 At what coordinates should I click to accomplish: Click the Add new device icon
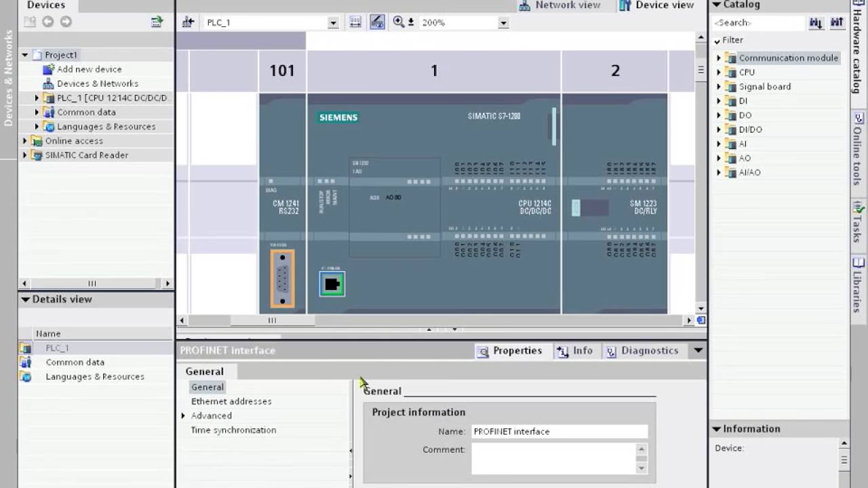[48, 69]
